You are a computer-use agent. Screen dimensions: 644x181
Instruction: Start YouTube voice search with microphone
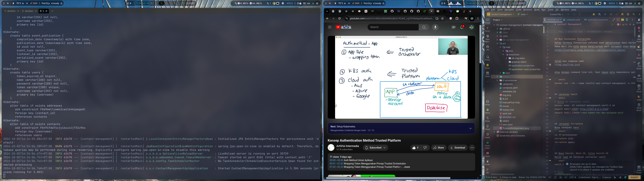coord(435,27)
